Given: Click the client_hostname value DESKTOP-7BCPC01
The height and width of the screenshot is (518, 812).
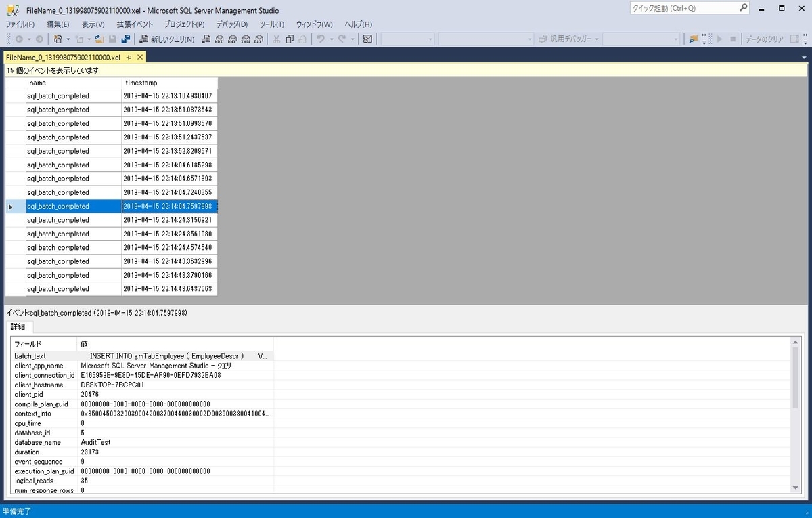Looking at the screenshot, I should pyautogui.click(x=112, y=385).
